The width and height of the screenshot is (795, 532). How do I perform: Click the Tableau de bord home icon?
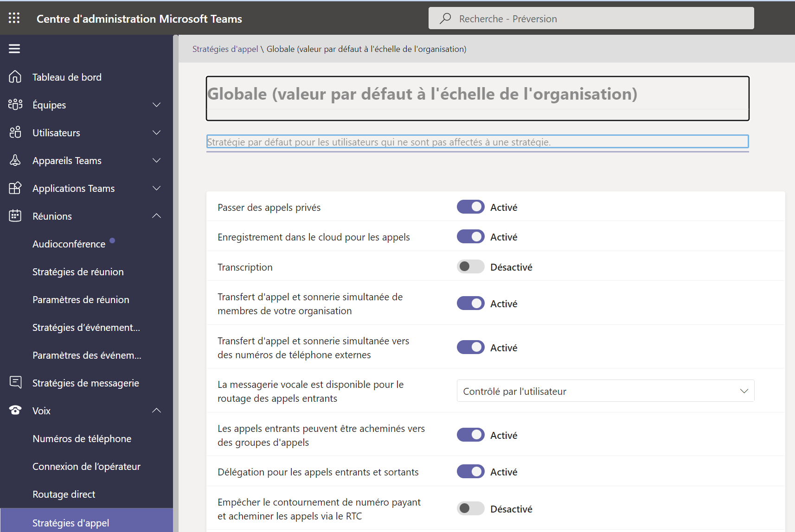15,77
